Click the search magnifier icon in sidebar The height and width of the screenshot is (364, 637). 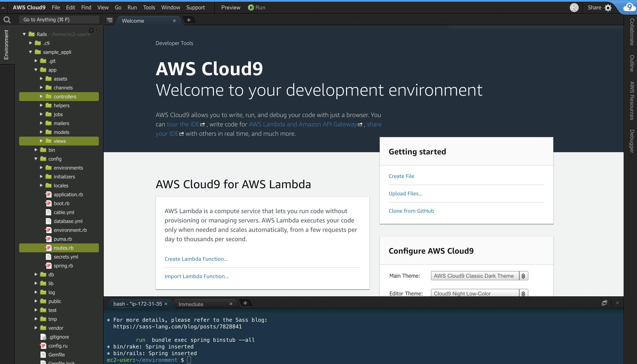[7, 20]
